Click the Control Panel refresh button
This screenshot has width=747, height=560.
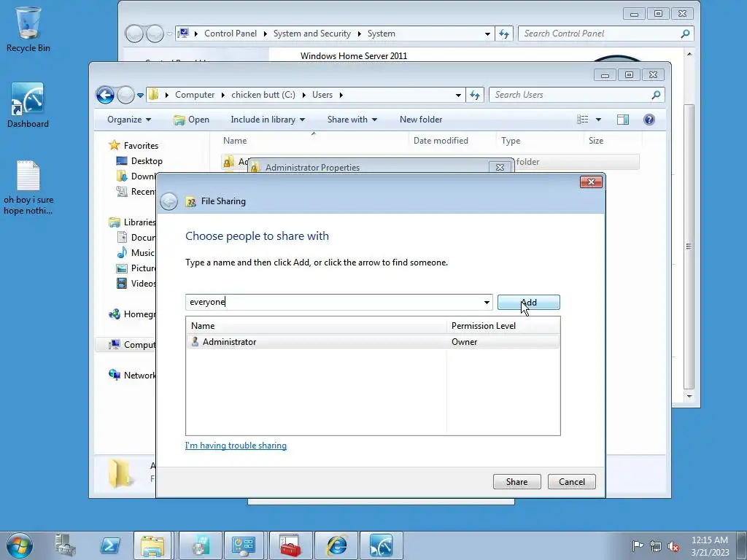(x=504, y=34)
